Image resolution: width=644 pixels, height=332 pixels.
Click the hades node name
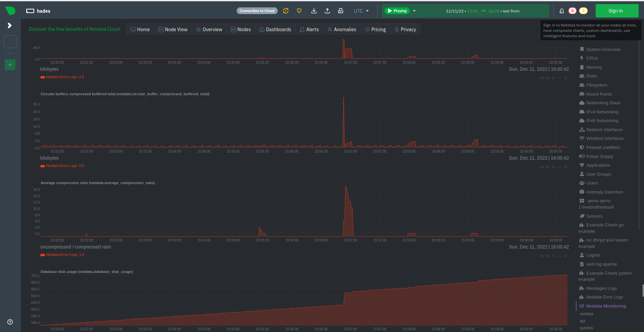point(44,11)
